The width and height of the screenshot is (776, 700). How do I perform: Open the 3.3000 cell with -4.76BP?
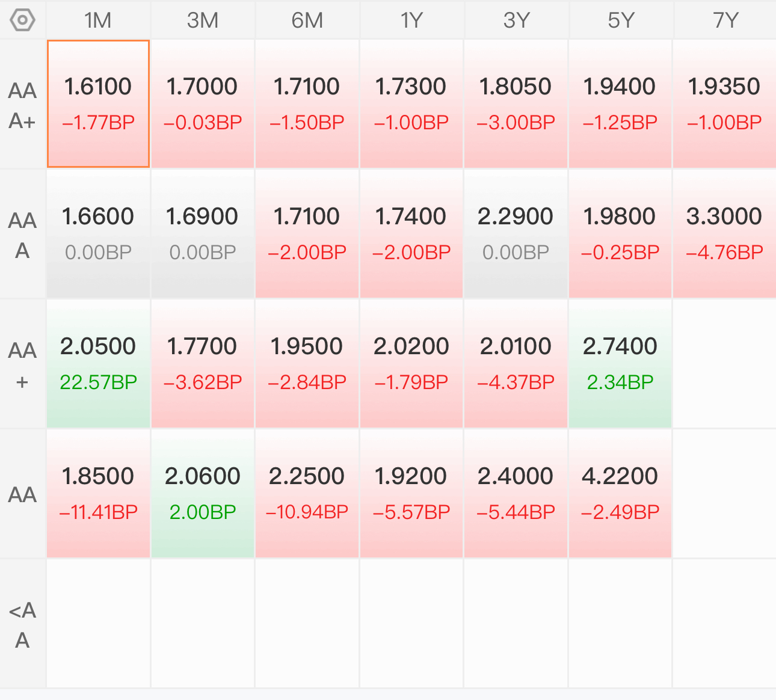(x=725, y=234)
